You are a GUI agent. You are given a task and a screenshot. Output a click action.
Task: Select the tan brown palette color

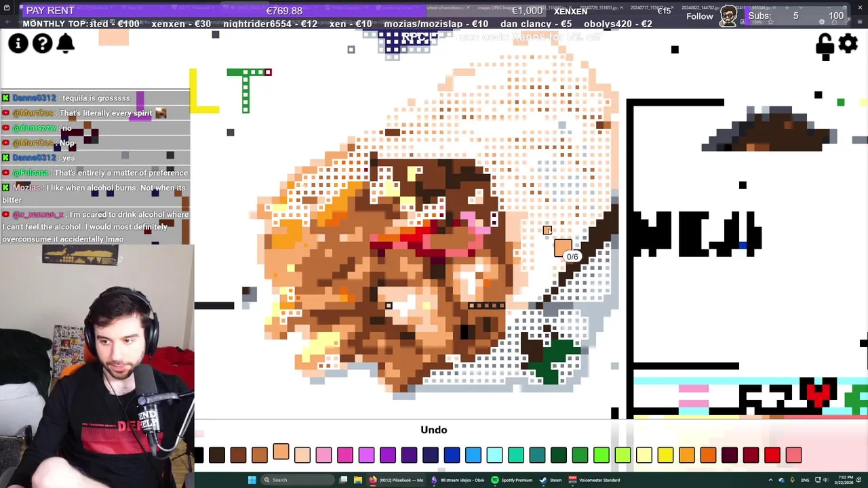pos(260,455)
